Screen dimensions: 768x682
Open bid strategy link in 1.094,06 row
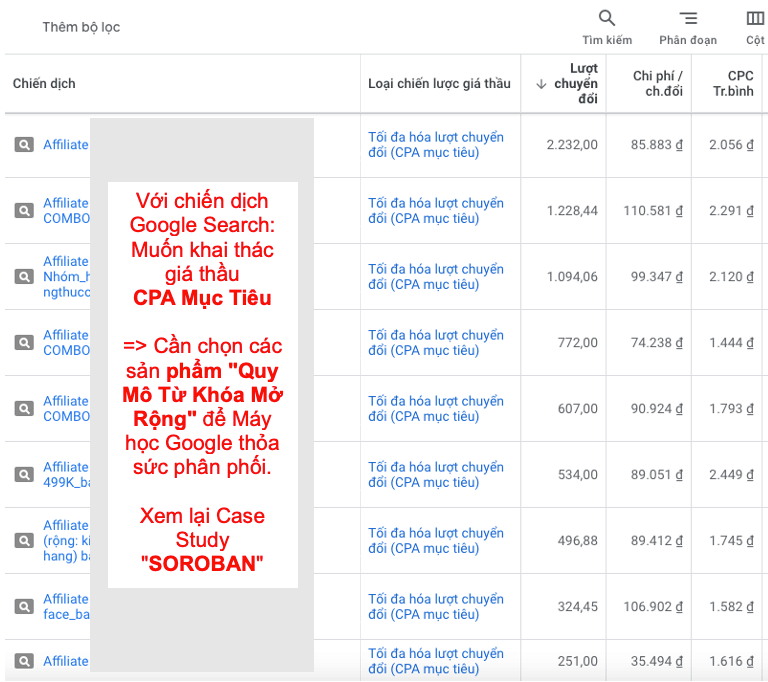coord(436,277)
